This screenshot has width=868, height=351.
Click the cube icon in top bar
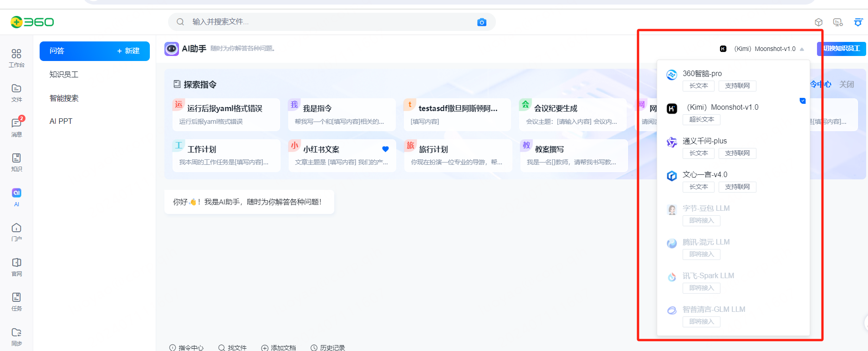(818, 22)
